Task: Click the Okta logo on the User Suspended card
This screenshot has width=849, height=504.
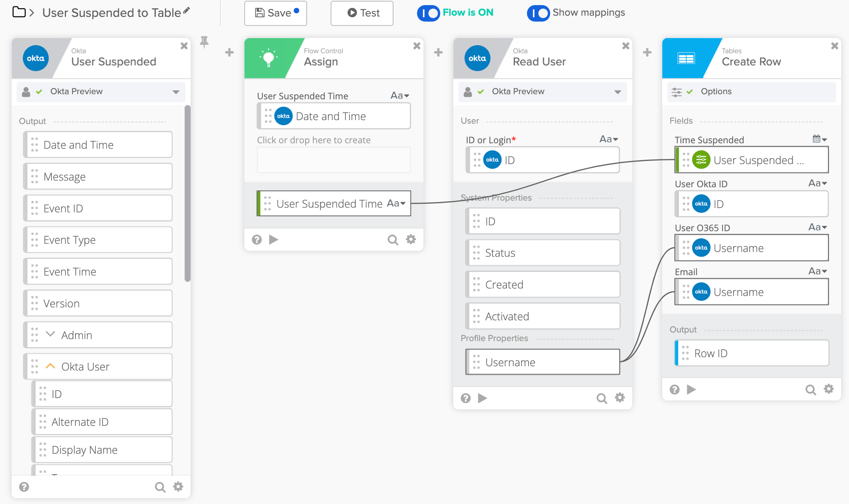Action: (x=36, y=58)
